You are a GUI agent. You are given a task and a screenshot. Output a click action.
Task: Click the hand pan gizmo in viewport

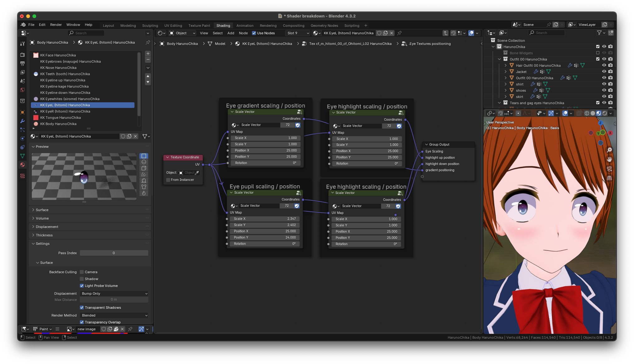point(609,159)
